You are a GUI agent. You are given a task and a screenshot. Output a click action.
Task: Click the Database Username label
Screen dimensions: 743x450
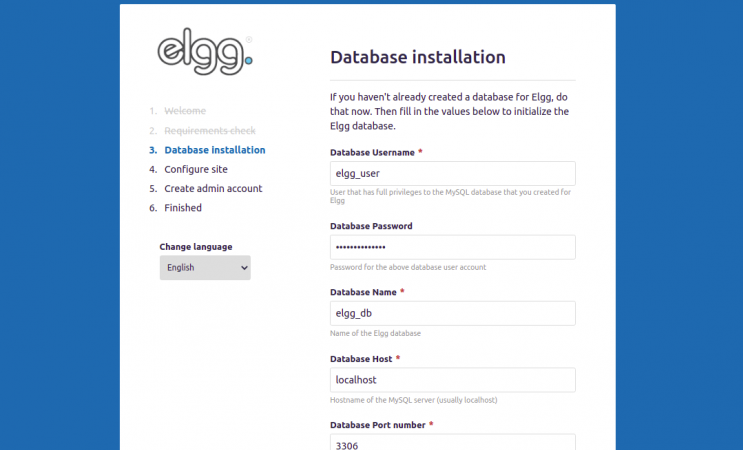tap(372, 152)
